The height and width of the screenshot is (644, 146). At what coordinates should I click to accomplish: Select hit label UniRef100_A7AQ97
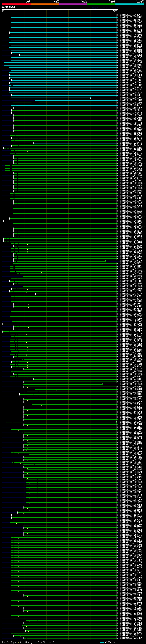pyautogui.click(x=131, y=319)
